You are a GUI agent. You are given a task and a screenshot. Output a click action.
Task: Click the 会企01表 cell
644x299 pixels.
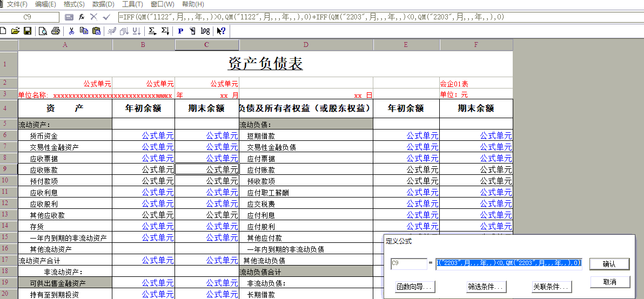point(476,84)
